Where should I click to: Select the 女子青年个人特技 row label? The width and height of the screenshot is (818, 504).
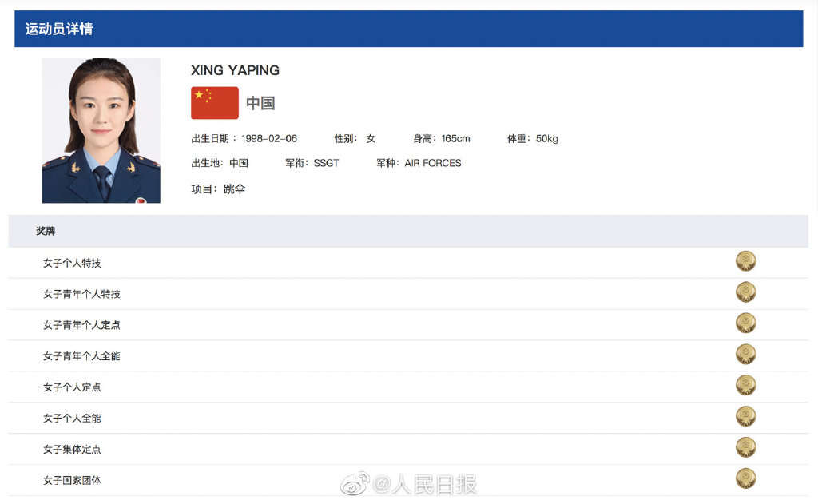[81, 294]
